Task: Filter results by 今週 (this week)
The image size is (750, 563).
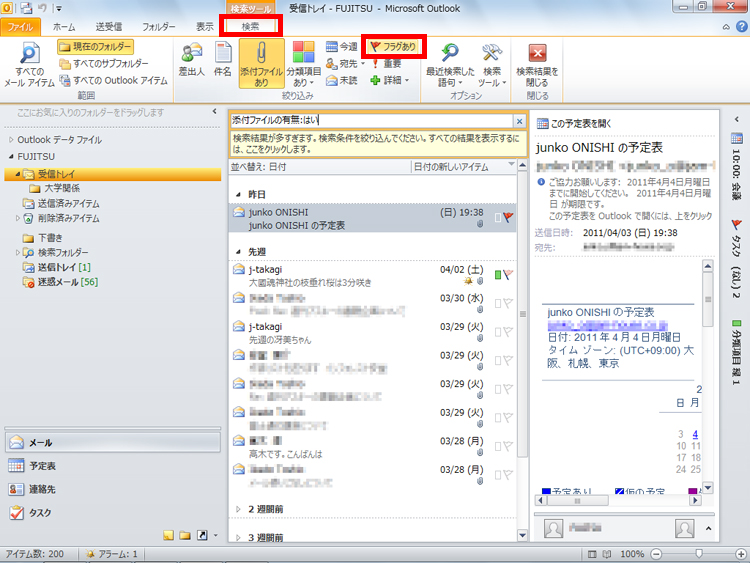Action: point(342,46)
